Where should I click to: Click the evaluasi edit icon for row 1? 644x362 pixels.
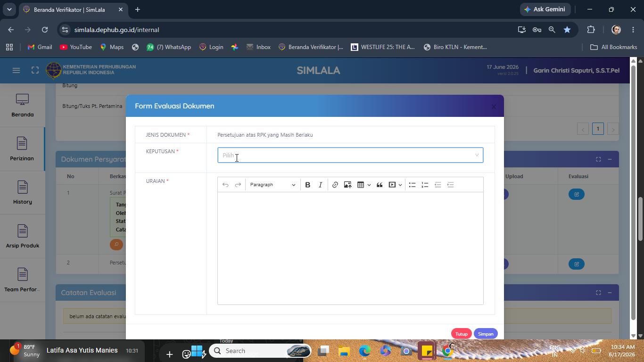[x=577, y=194]
